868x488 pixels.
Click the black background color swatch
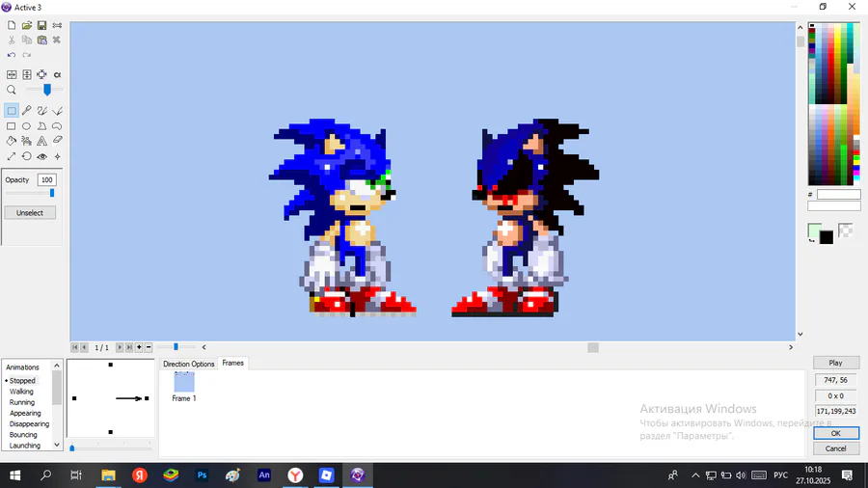click(826, 237)
